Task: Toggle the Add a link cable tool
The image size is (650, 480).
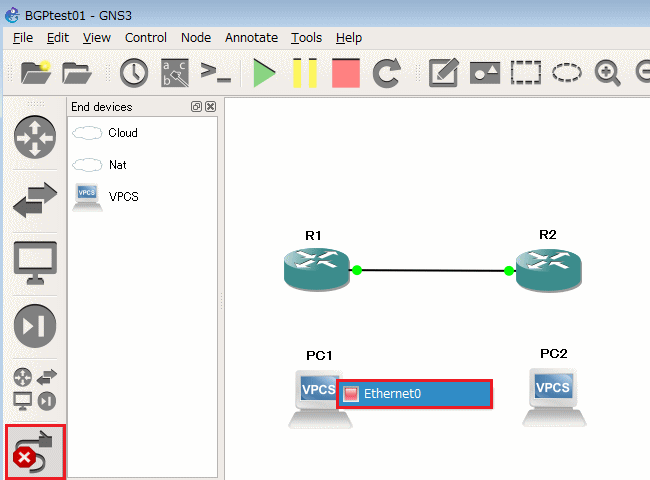Action: 35,452
